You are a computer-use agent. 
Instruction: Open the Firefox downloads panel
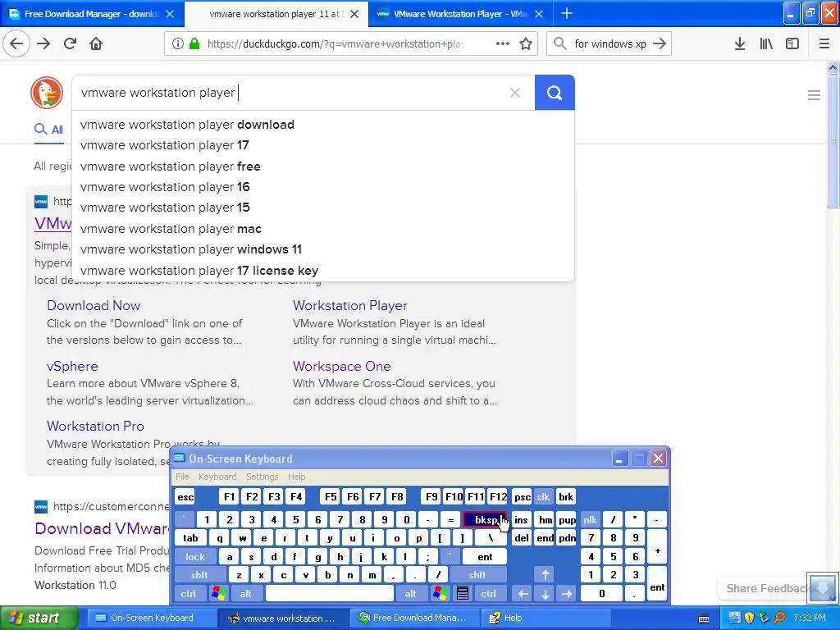(x=740, y=43)
